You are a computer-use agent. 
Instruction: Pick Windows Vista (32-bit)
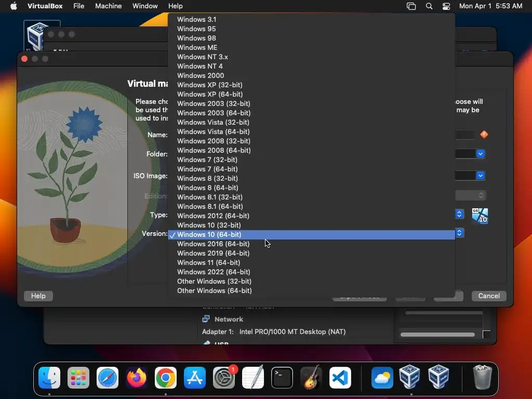point(311,122)
